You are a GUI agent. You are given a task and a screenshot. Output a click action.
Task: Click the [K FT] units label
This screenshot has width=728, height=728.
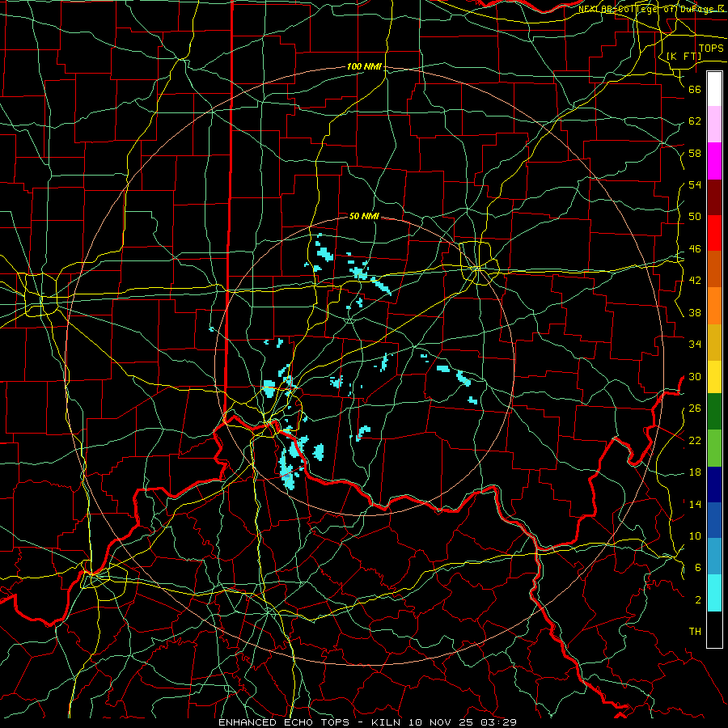(684, 56)
